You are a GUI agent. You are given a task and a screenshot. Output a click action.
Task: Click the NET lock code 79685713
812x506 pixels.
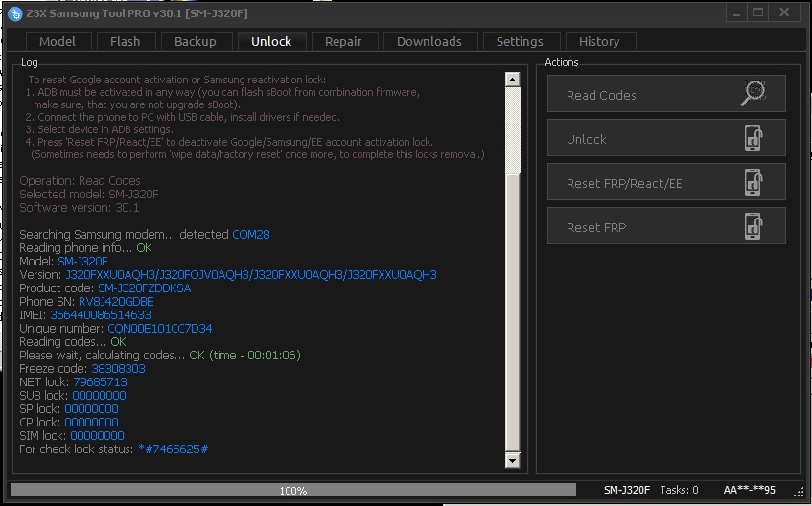click(x=100, y=382)
